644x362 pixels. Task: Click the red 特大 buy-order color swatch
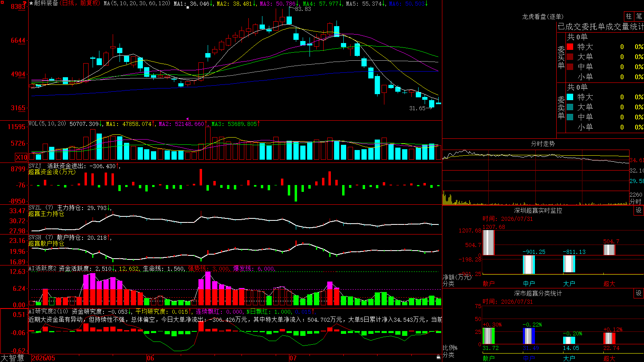pos(570,47)
